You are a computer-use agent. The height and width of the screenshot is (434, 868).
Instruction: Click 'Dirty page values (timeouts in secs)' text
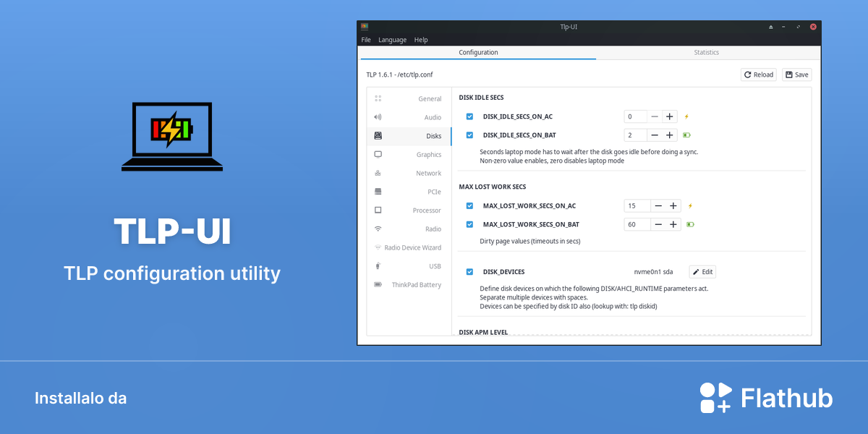click(x=530, y=241)
